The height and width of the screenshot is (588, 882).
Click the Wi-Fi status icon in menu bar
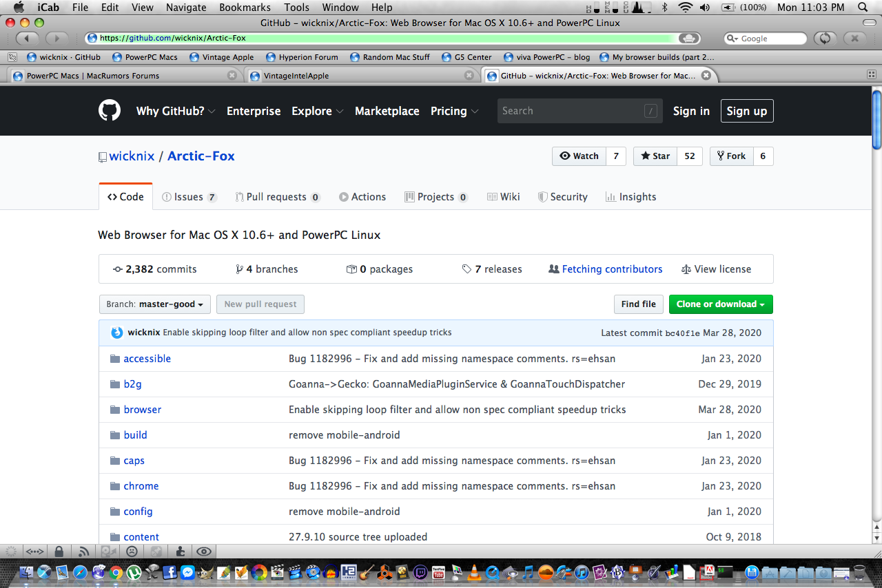[x=685, y=8]
